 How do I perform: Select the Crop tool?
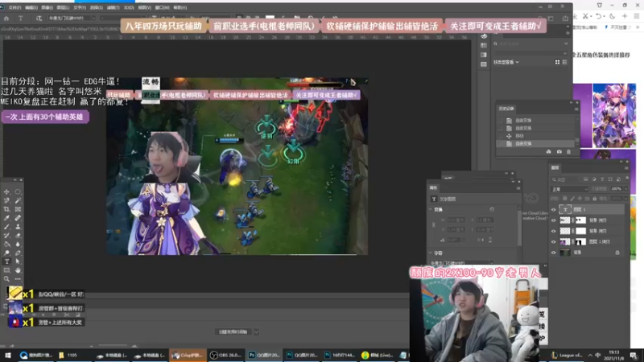click(x=6, y=209)
